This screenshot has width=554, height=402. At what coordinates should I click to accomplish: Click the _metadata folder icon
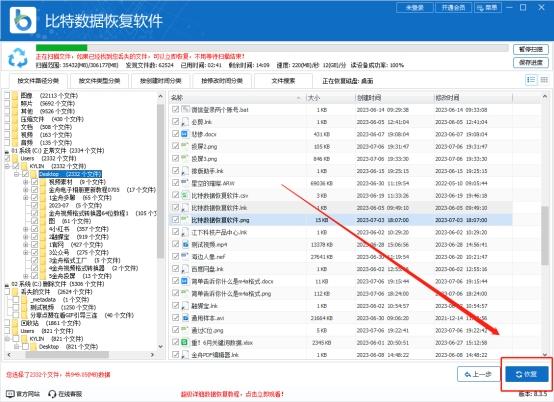[25, 300]
